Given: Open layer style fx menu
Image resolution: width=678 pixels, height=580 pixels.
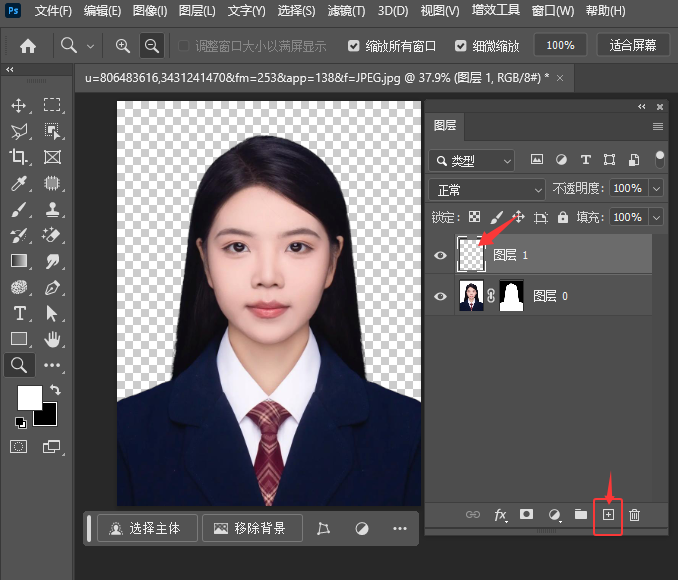Looking at the screenshot, I should tap(500, 515).
